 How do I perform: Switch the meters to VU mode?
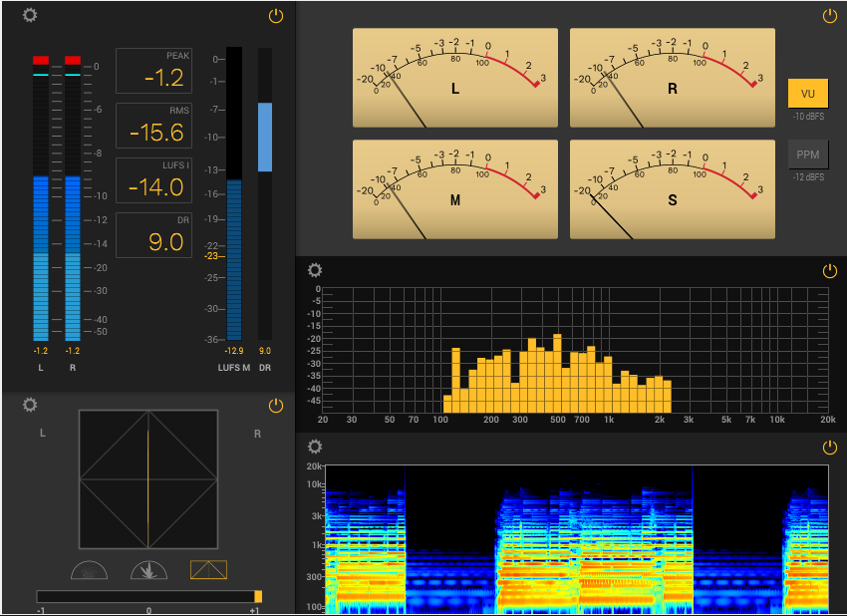click(807, 94)
